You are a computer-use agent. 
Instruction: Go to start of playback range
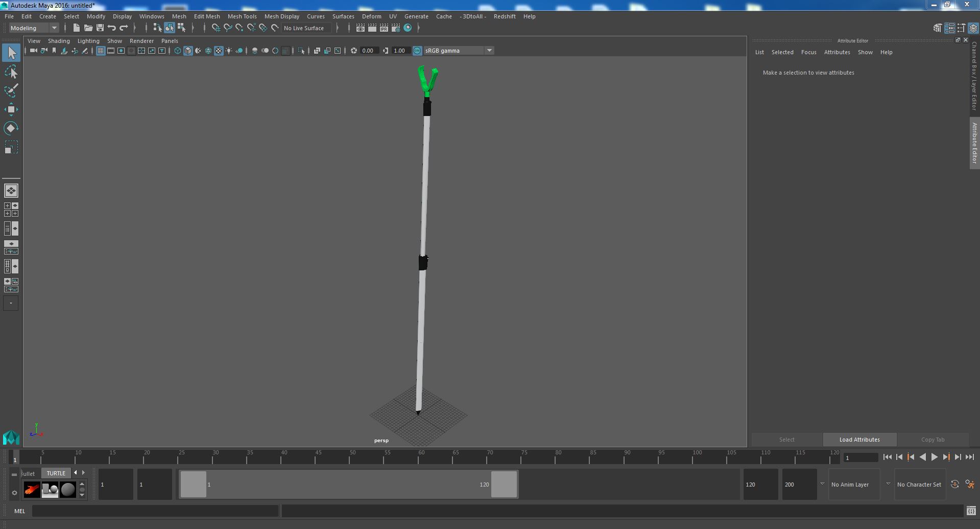click(x=887, y=457)
